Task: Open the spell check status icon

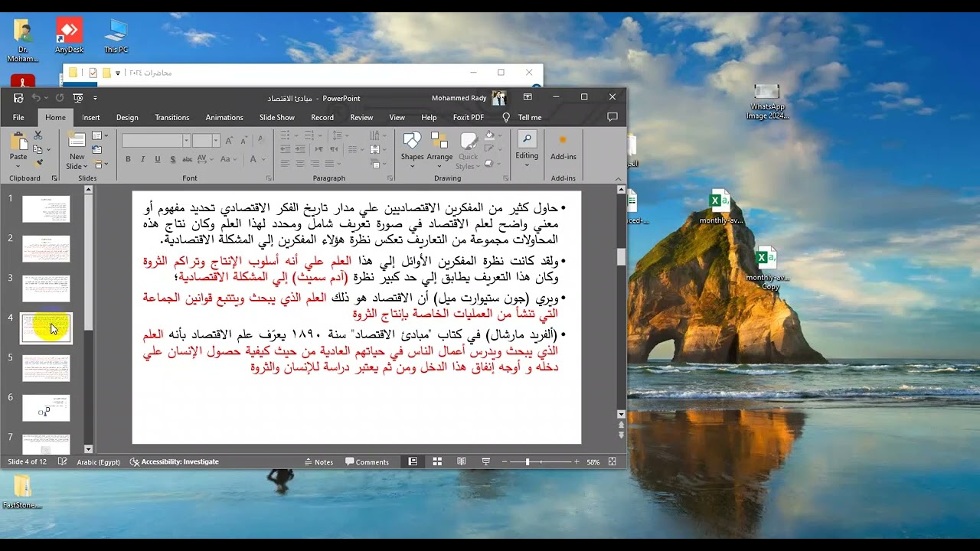Action: tap(63, 461)
